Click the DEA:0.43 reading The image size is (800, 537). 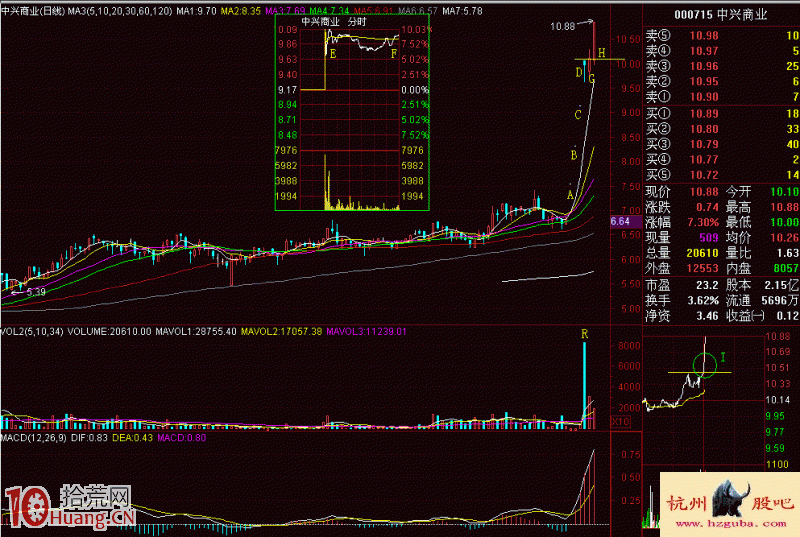click(132, 438)
